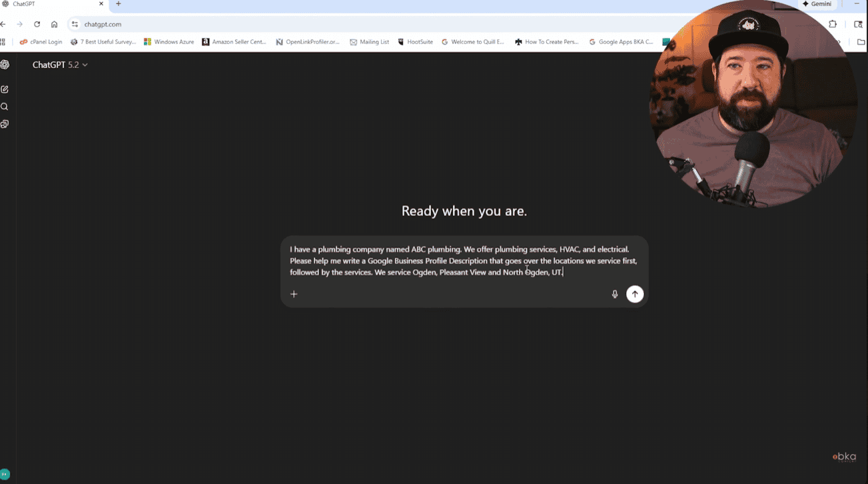Open a new browser tab

click(x=119, y=4)
